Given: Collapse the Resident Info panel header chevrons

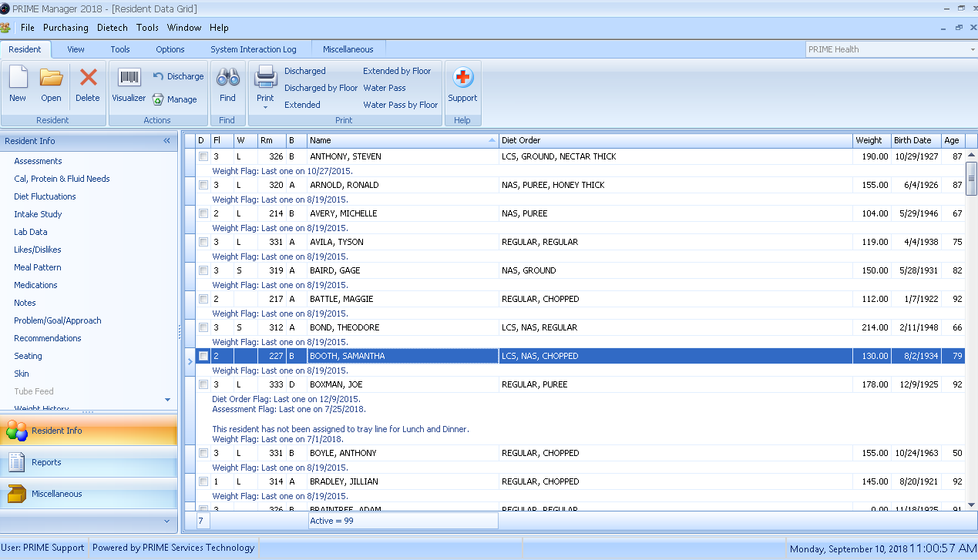Looking at the screenshot, I should 166,141.
